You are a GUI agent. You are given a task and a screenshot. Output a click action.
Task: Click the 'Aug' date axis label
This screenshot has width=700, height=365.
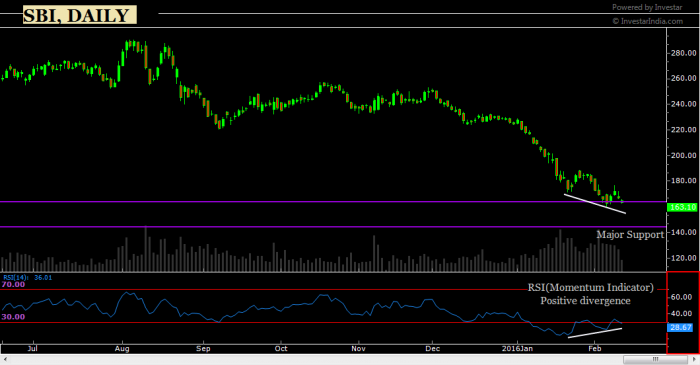122,348
